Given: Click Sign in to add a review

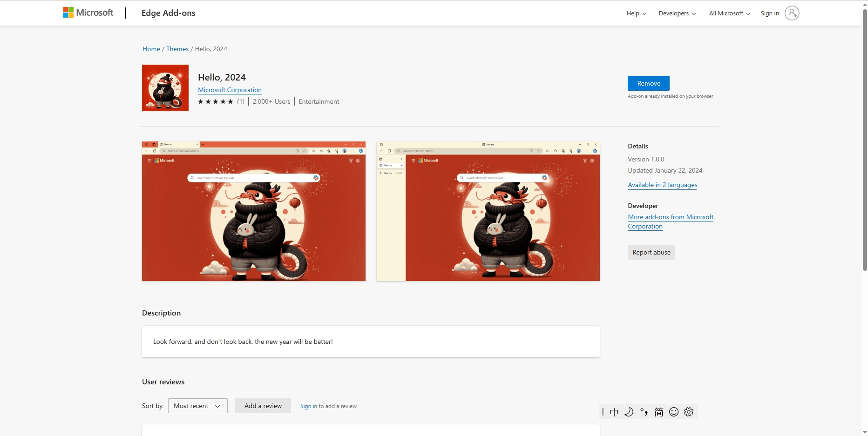Looking at the screenshot, I should point(308,406).
